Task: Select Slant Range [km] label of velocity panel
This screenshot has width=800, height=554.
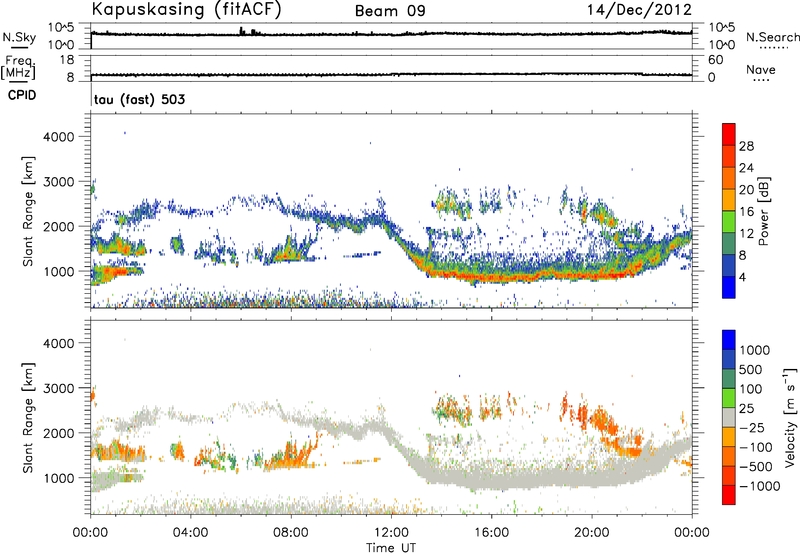Action: (28, 418)
